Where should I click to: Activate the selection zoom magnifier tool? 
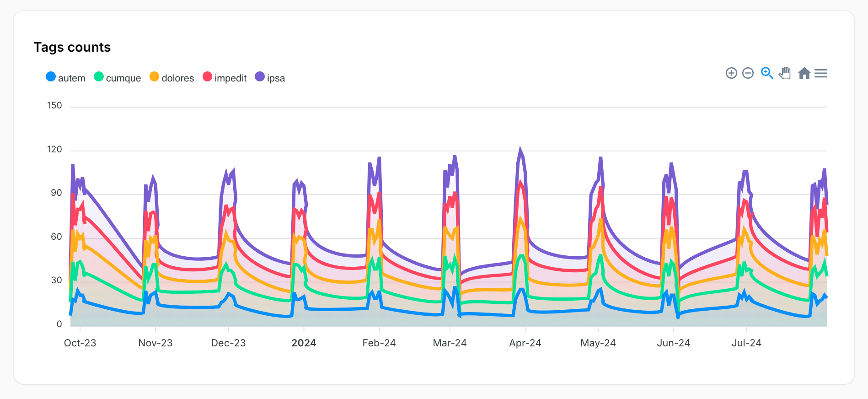coord(767,73)
